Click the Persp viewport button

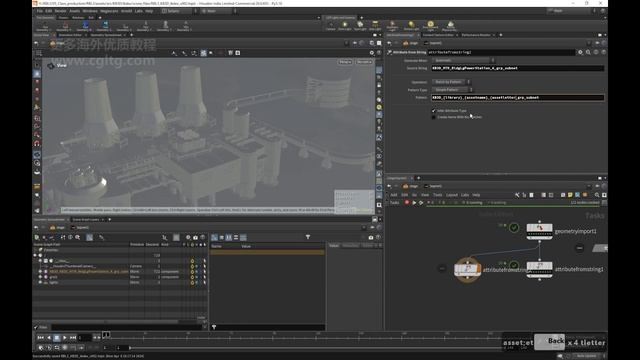pos(345,62)
